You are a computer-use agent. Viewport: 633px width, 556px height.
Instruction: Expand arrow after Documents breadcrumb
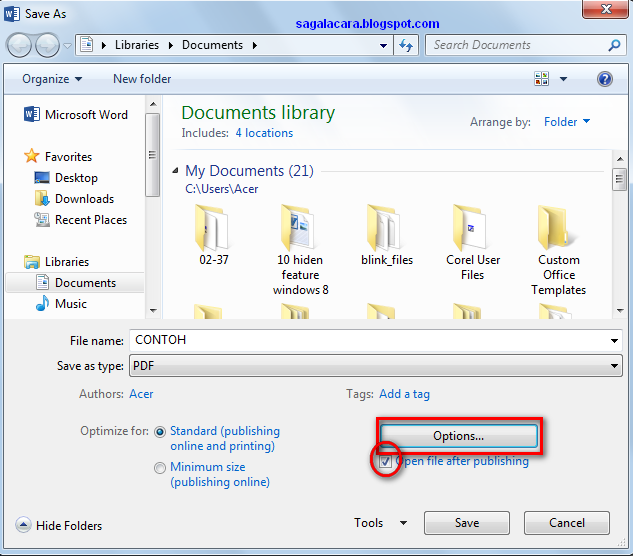click(255, 46)
